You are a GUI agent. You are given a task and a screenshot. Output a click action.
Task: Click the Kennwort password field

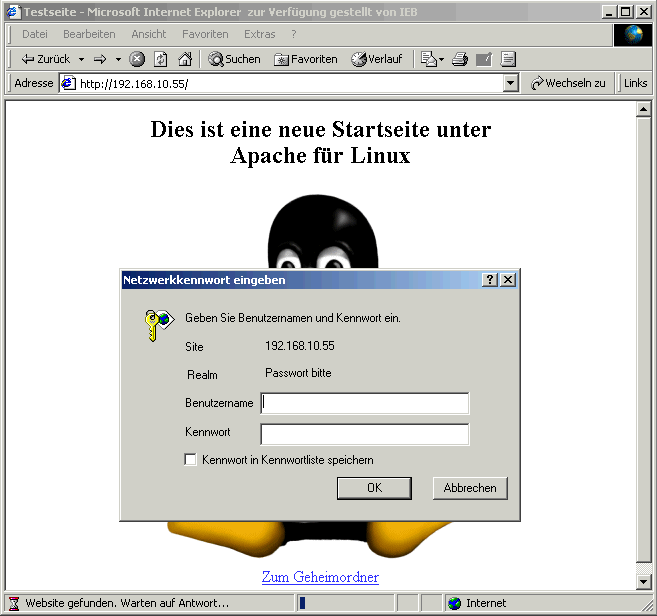(365, 434)
